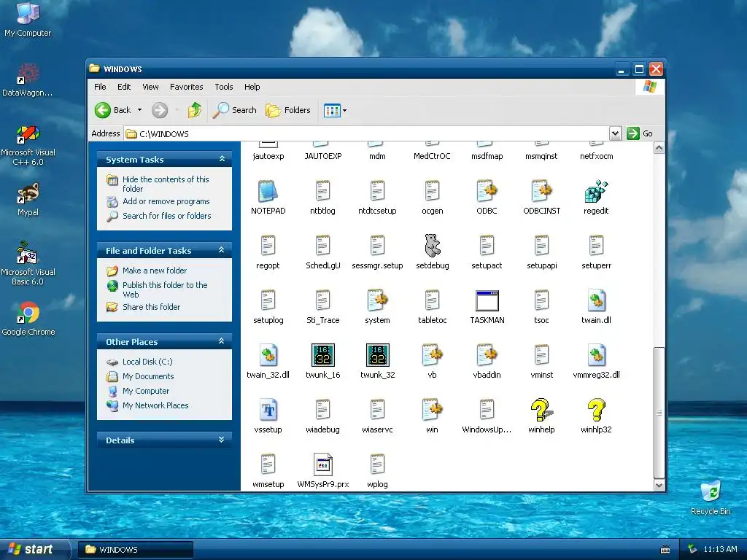Select the Recycle Bin desktop icon

pyautogui.click(x=711, y=497)
